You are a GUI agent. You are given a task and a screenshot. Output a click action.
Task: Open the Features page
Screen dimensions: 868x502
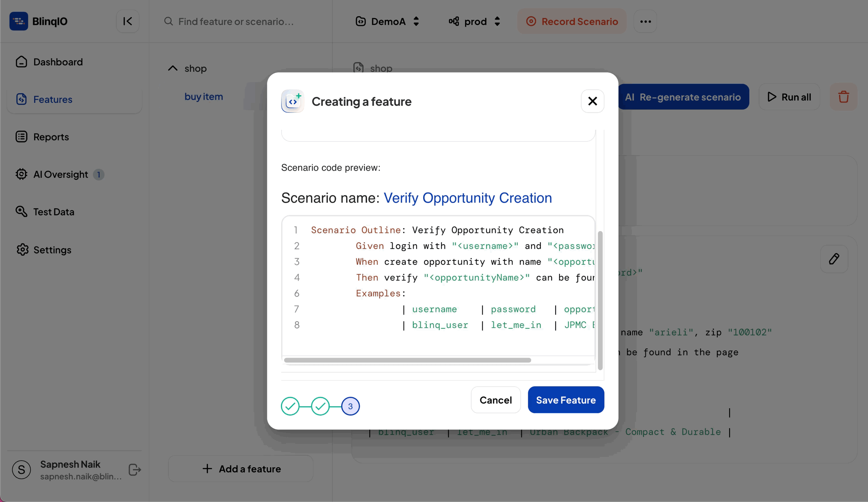[x=75, y=99]
